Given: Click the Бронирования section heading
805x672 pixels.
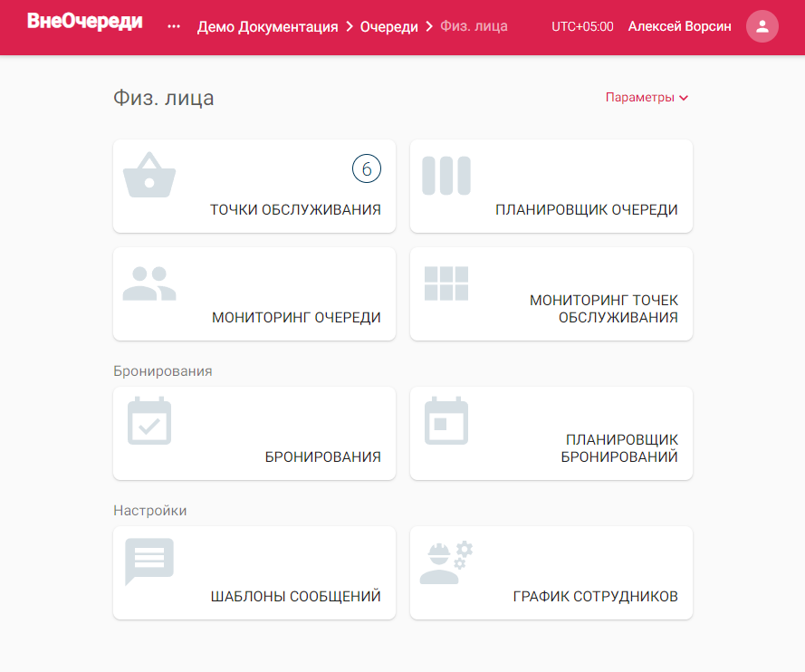Looking at the screenshot, I should (163, 371).
